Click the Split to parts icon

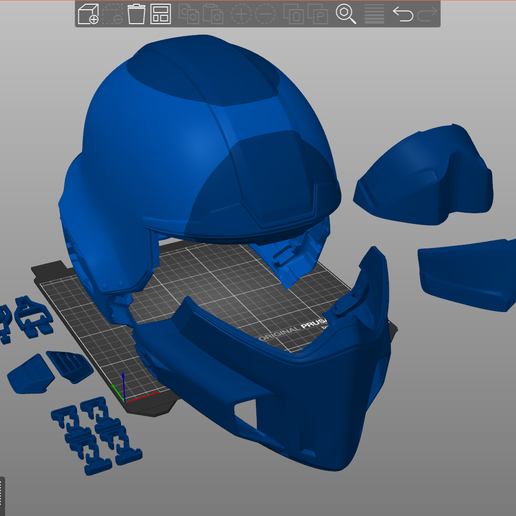318,14
